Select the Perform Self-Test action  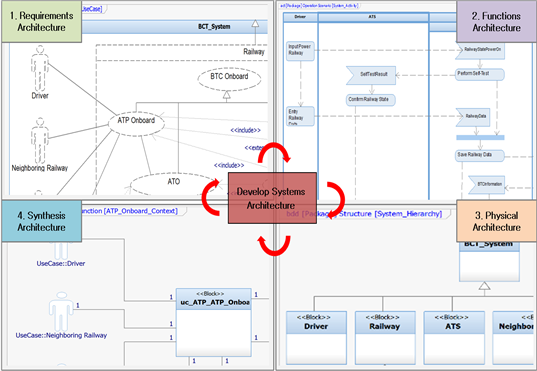pos(480,74)
